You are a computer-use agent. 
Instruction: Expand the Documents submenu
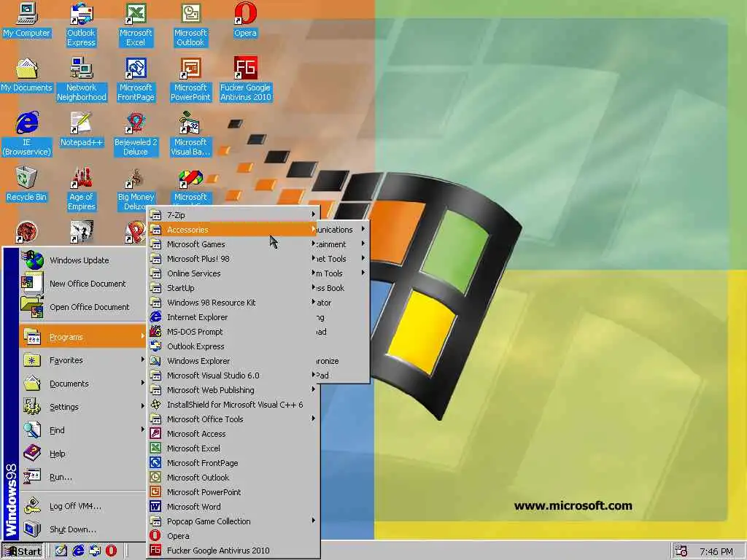pos(83,384)
